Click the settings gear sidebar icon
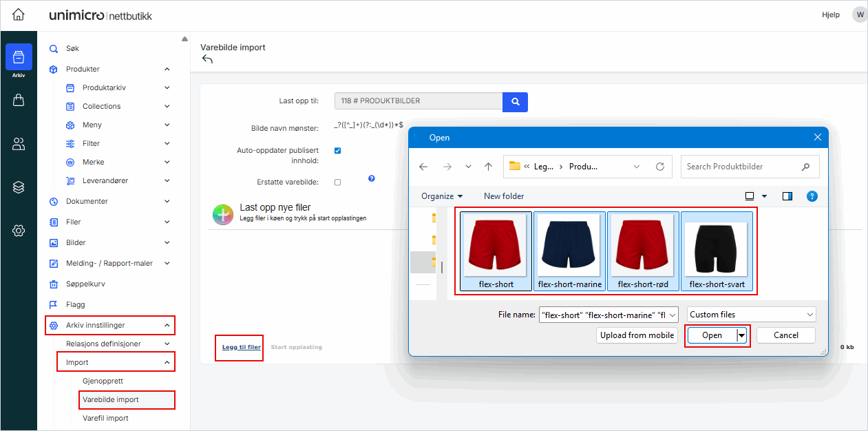Image resolution: width=868 pixels, height=431 pixels. [x=19, y=231]
